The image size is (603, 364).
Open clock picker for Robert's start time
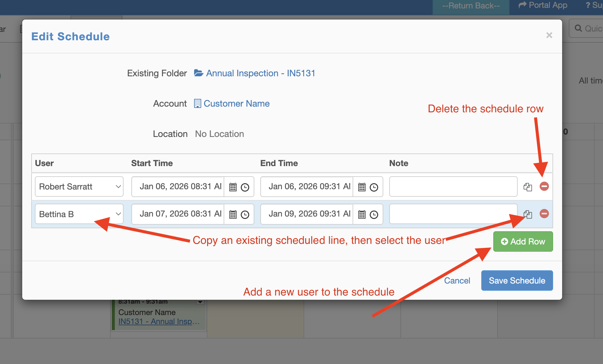tap(245, 187)
